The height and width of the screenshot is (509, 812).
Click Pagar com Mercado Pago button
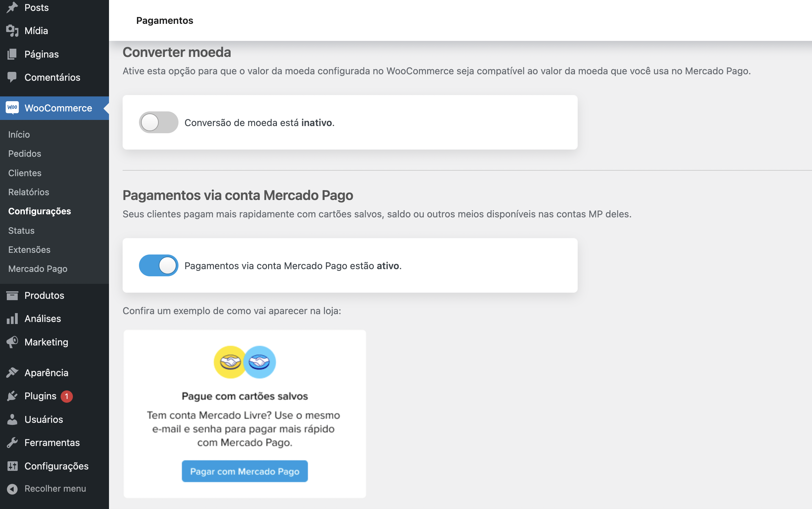point(245,472)
